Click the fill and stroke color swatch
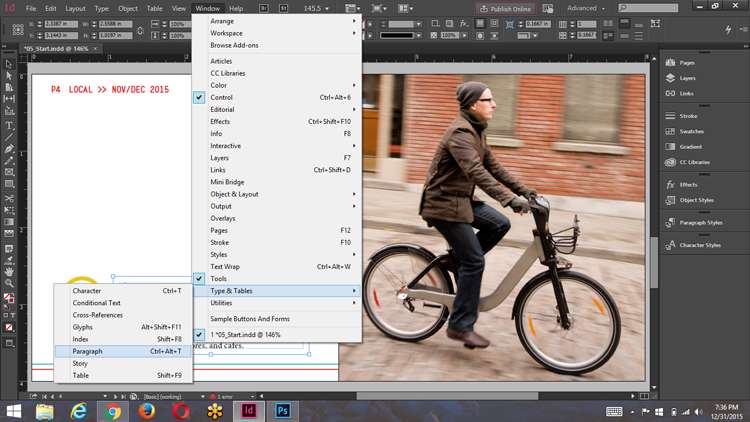 (x=9, y=298)
